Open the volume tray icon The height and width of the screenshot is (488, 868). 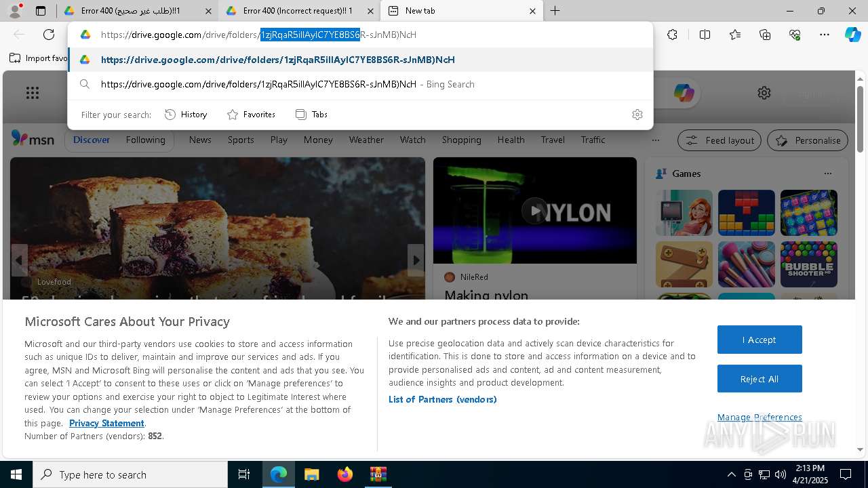point(780,474)
